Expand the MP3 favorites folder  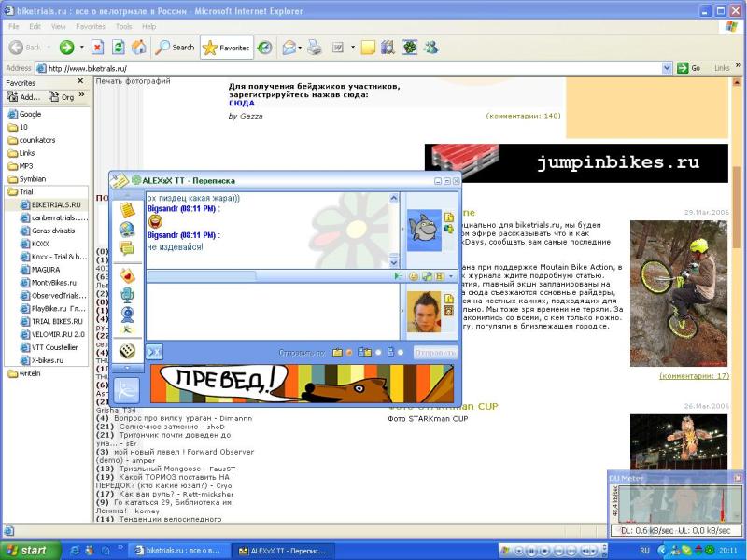[27, 166]
